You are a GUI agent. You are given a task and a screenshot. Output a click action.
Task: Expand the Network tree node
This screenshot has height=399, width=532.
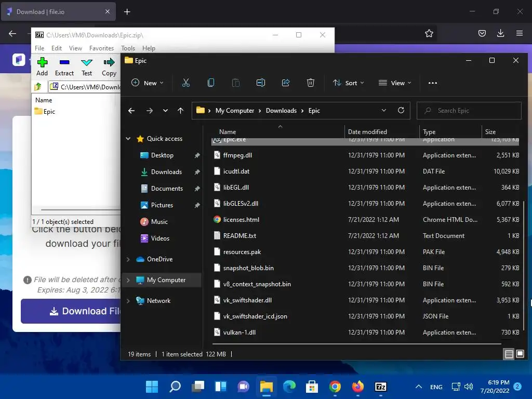[128, 301]
